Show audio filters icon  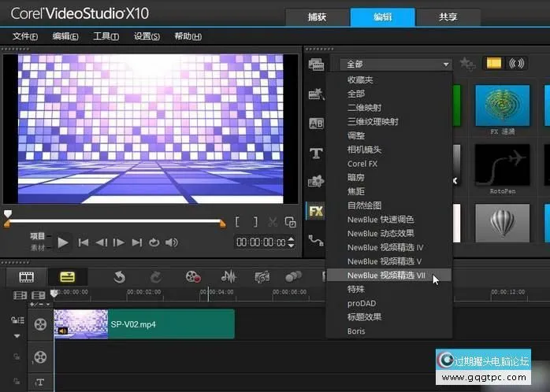[x=516, y=63]
